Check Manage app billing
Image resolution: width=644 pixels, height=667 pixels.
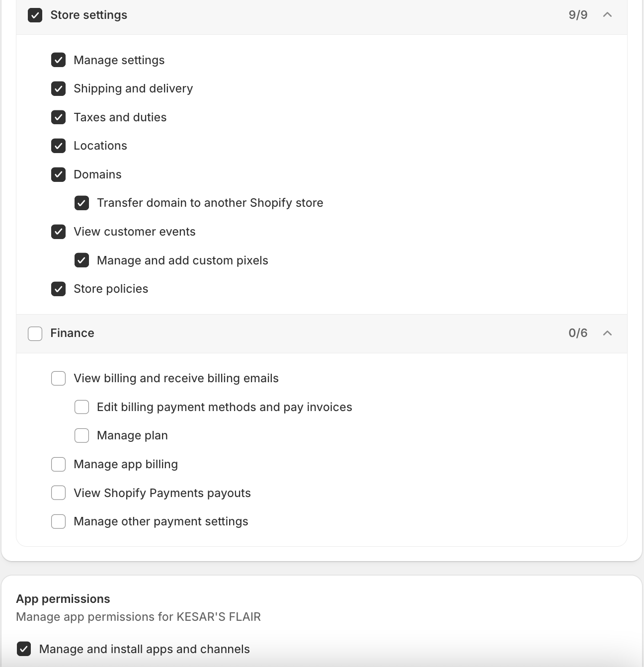pyautogui.click(x=58, y=464)
